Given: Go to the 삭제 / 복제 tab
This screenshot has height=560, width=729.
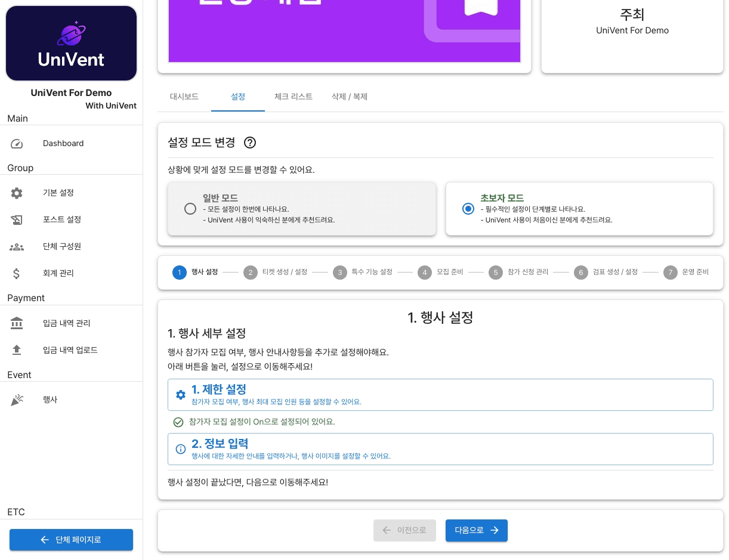Looking at the screenshot, I should [350, 97].
